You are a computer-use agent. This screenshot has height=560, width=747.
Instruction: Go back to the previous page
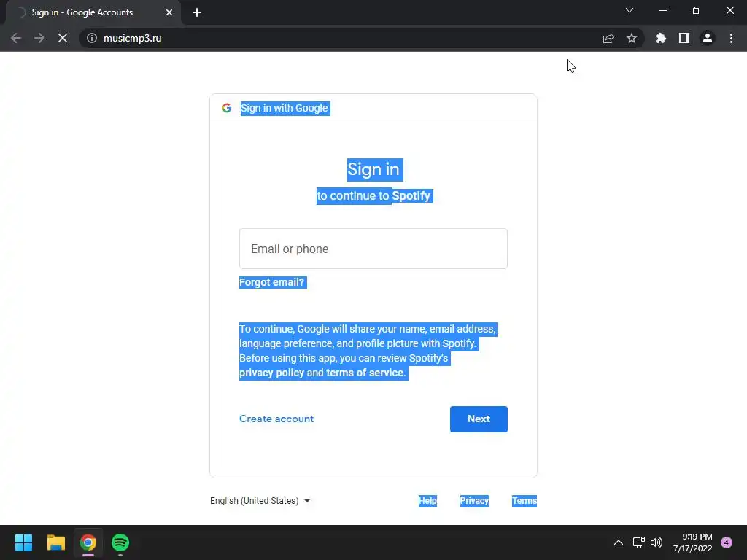(16, 38)
